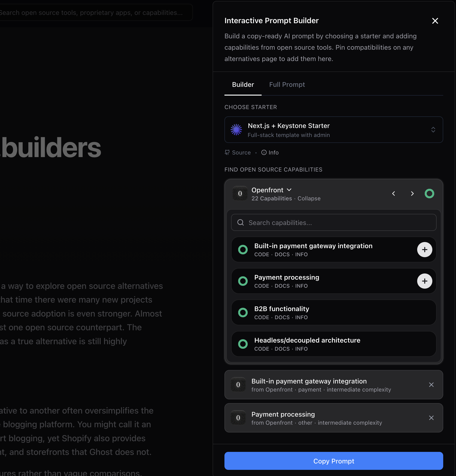Navigate to previous tool with left arrow

393,194
